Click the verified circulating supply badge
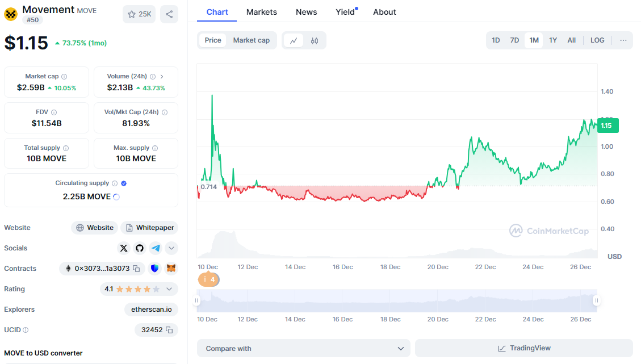 [124, 183]
